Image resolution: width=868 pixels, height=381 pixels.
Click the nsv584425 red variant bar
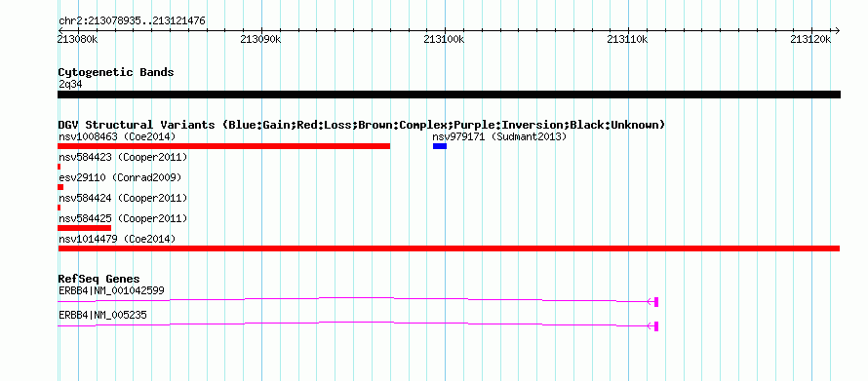tap(84, 228)
